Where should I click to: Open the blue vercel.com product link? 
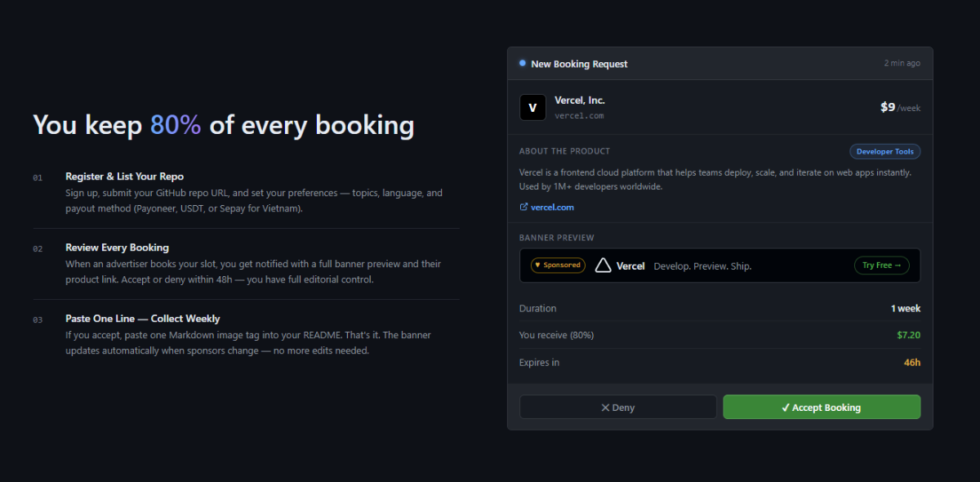552,208
